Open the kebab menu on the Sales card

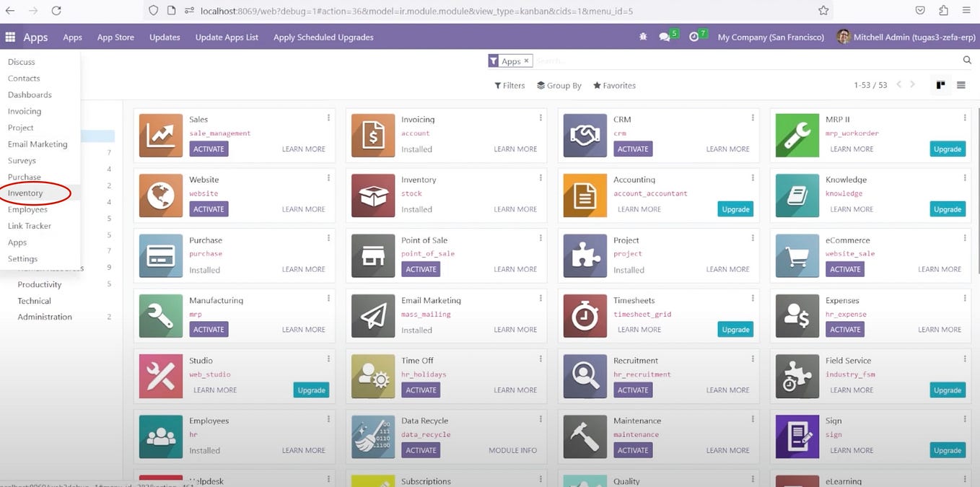click(328, 116)
